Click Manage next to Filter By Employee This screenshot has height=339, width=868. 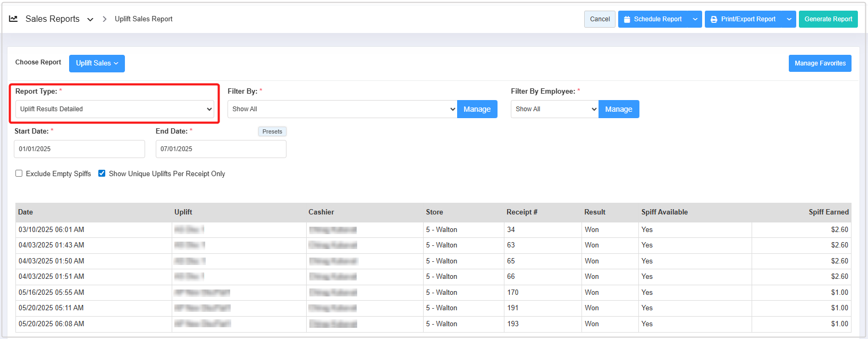(x=618, y=109)
